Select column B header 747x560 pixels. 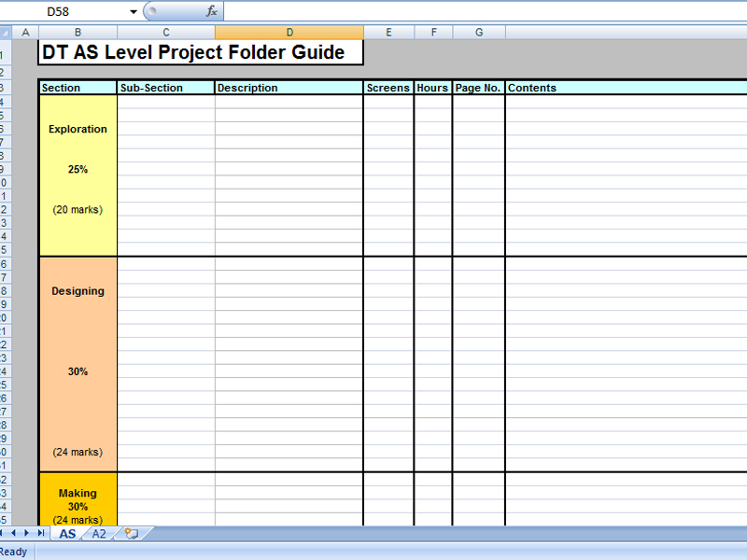coord(78,33)
